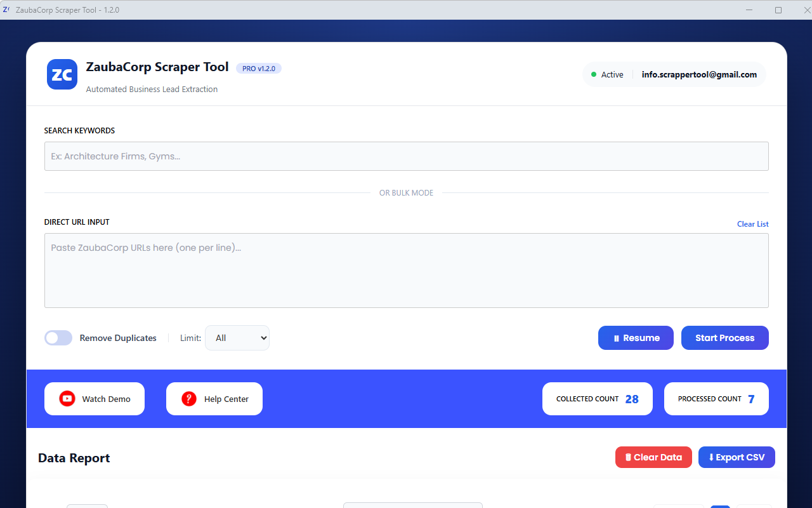Open the Limit dropdown set to All
Viewport: 812px width, 508px height.
(237, 338)
